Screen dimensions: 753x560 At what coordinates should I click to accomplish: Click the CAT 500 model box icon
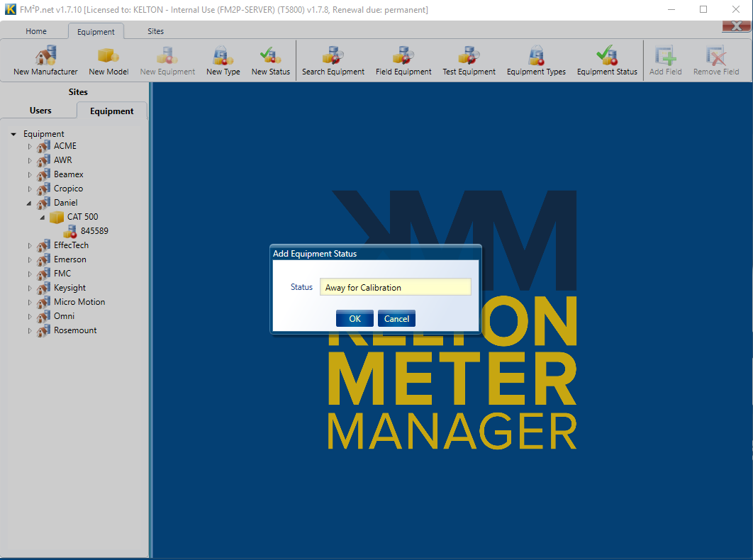[x=57, y=217]
